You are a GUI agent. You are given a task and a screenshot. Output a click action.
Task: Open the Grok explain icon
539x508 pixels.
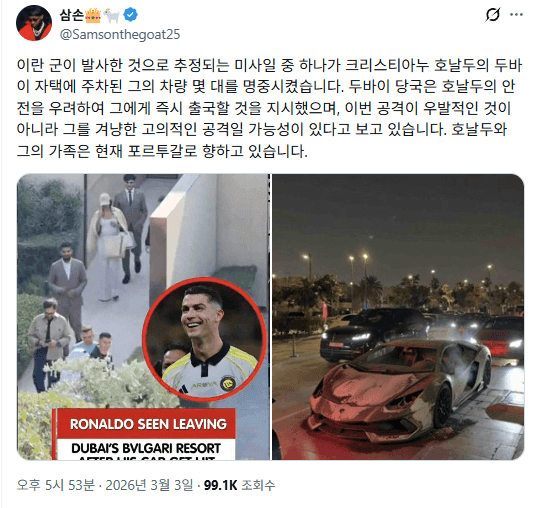(493, 15)
